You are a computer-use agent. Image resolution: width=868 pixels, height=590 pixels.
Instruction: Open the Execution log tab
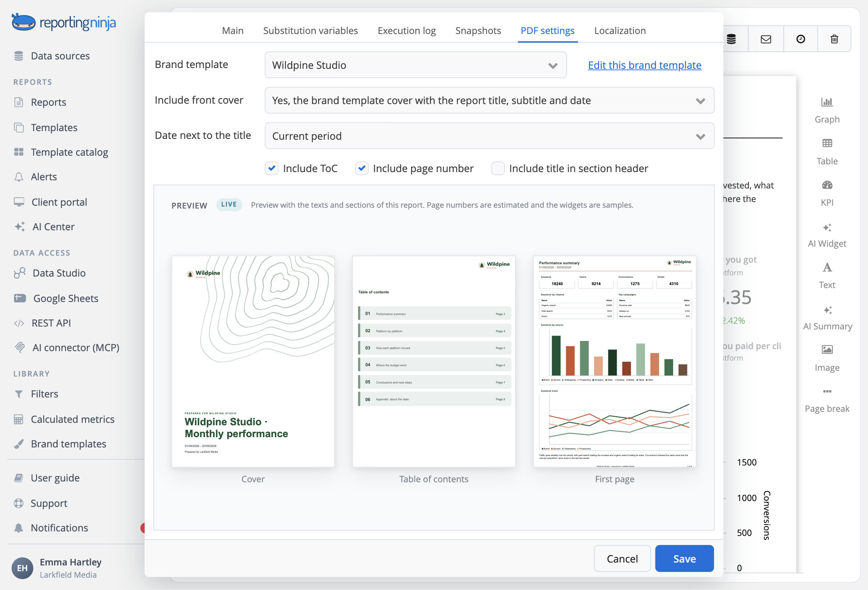[407, 31]
